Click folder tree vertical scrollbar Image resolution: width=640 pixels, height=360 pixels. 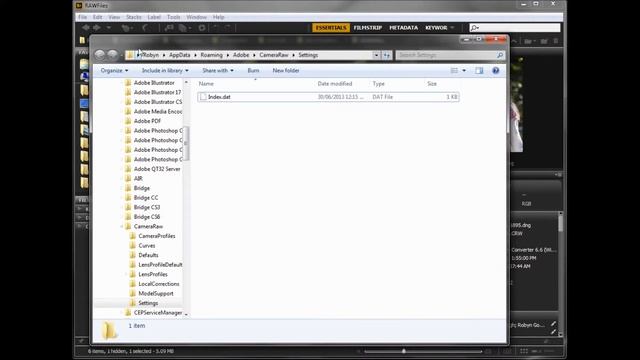point(186,143)
